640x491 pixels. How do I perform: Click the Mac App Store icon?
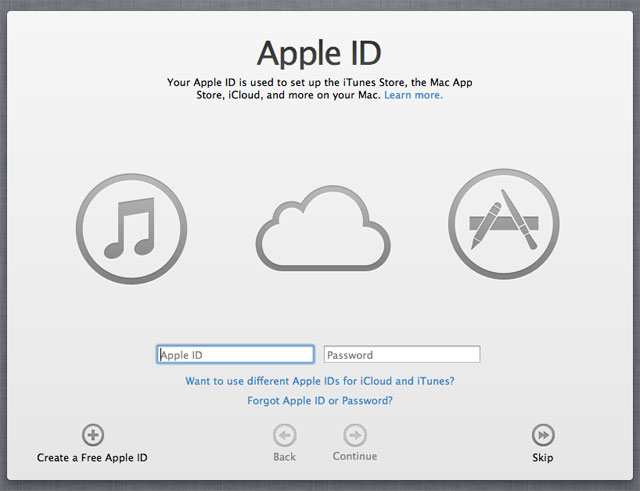click(504, 224)
